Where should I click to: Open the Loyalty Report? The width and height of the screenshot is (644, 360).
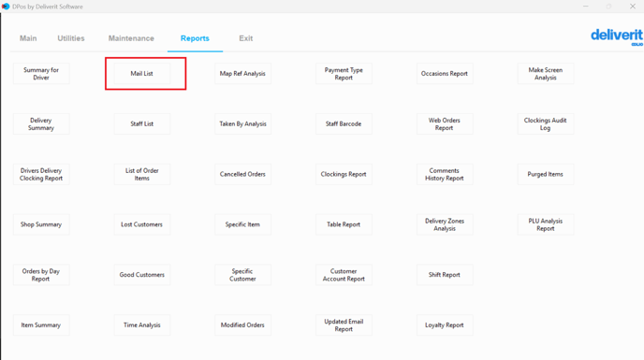coord(445,325)
